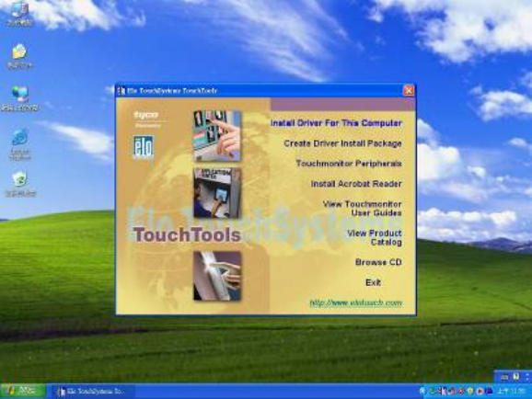This screenshot has height=399, width=532.
Task: Select the My Computer desktop icon
Action: click(19, 14)
